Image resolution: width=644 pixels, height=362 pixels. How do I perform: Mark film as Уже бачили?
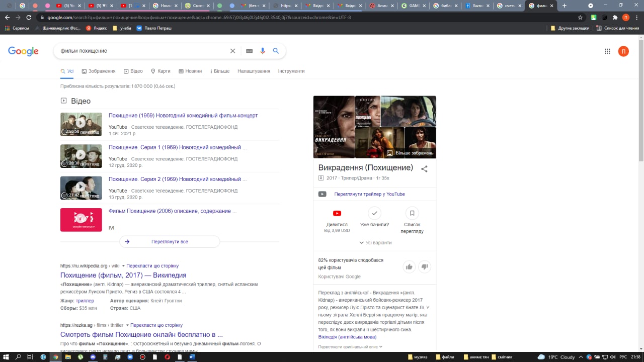pyautogui.click(x=374, y=213)
